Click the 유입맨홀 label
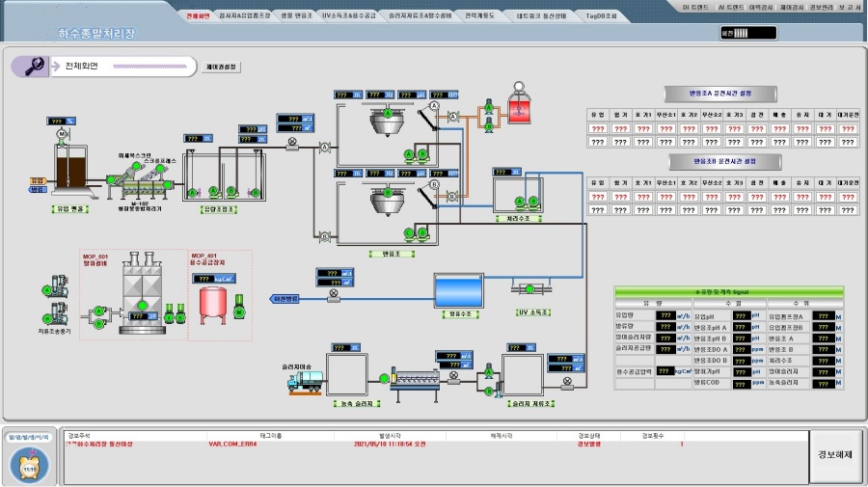 (x=69, y=209)
